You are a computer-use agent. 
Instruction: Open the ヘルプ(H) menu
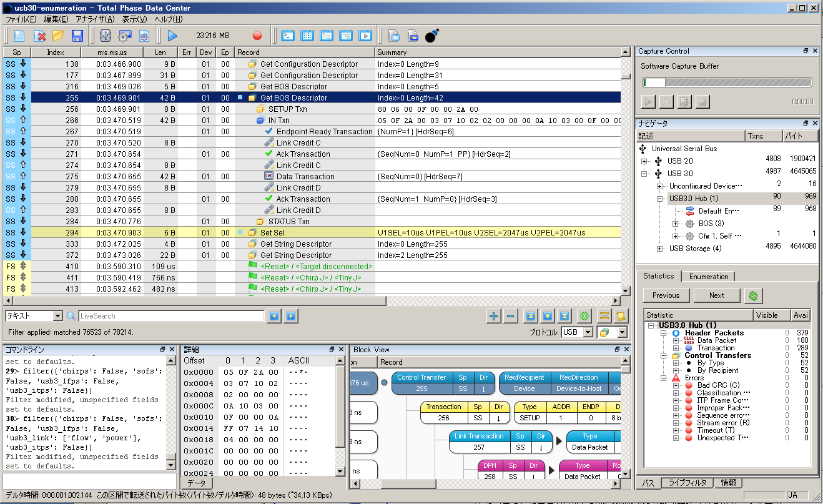[168, 19]
